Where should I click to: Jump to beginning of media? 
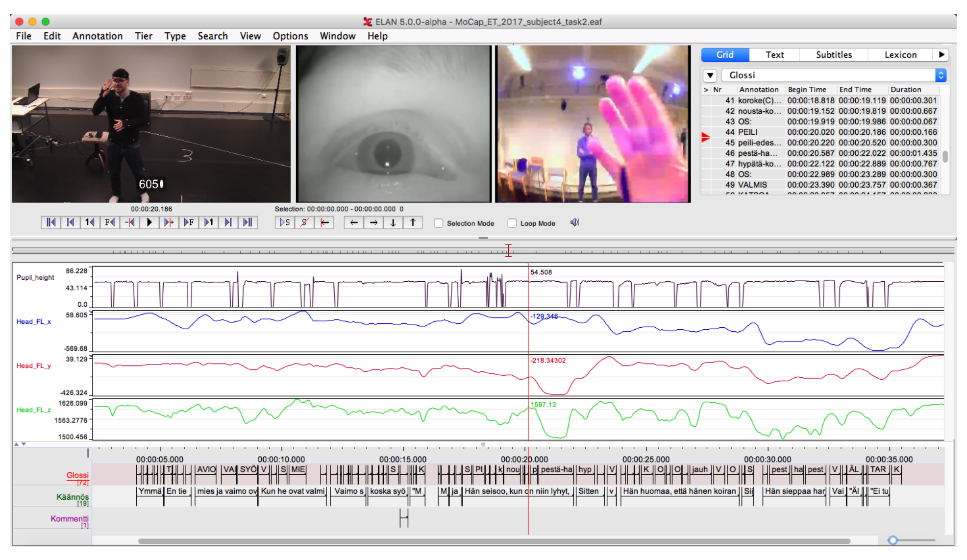pyautogui.click(x=50, y=222)
